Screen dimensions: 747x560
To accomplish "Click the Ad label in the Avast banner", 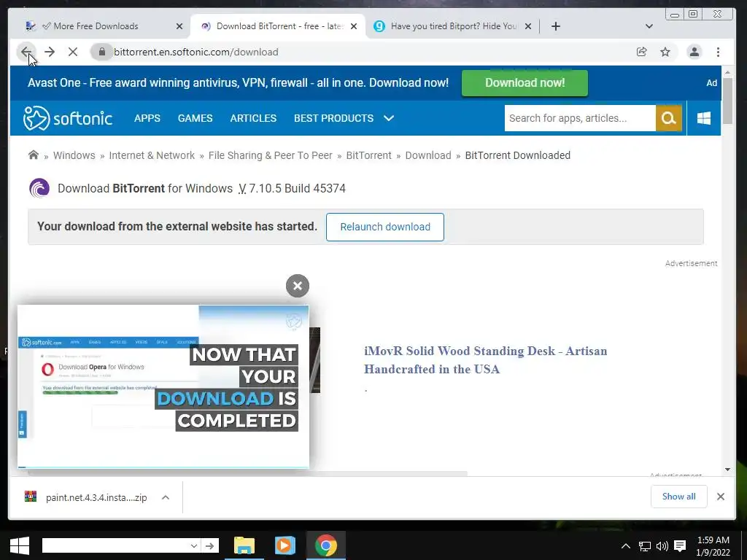I will 711,83.
